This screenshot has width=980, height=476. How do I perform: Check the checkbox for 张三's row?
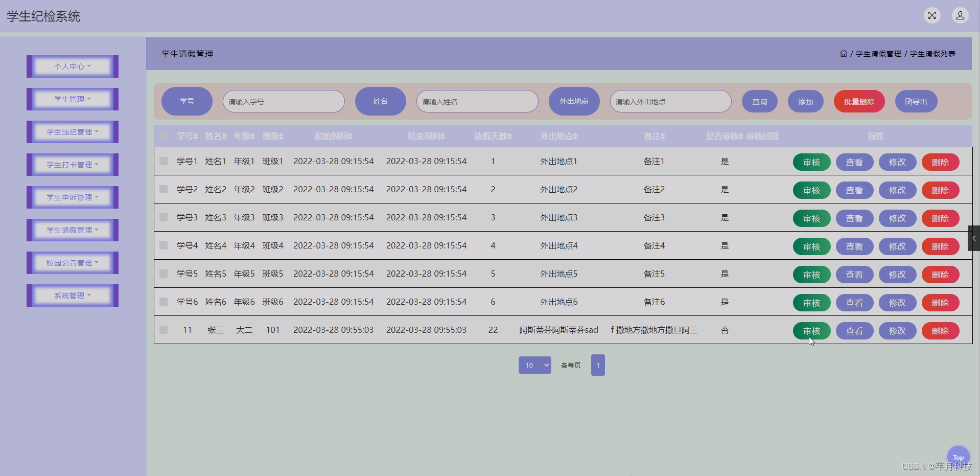164,330
